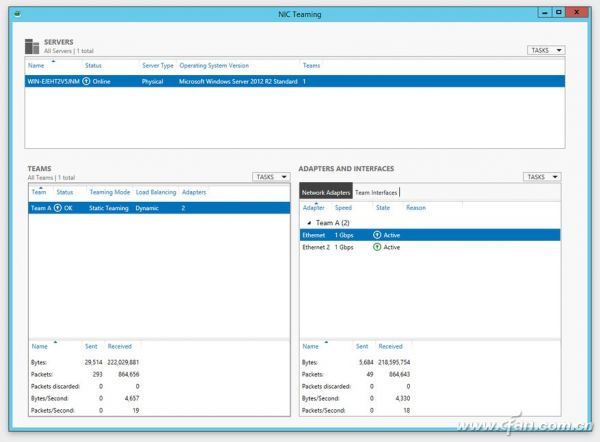Image resolution: width=600 pixels, height=442 pixels.
Task: Click the Static Teaming cell for Team A
Action: coord(109,208)
